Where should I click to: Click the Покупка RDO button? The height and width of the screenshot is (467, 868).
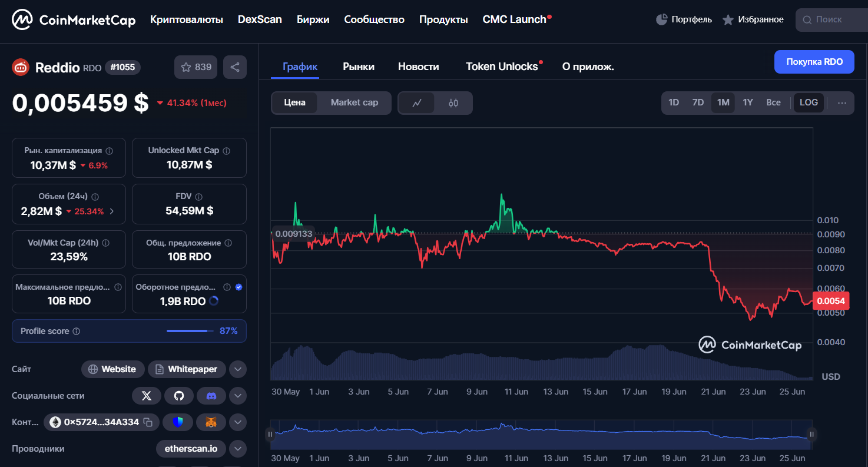[x=814, y=62]
